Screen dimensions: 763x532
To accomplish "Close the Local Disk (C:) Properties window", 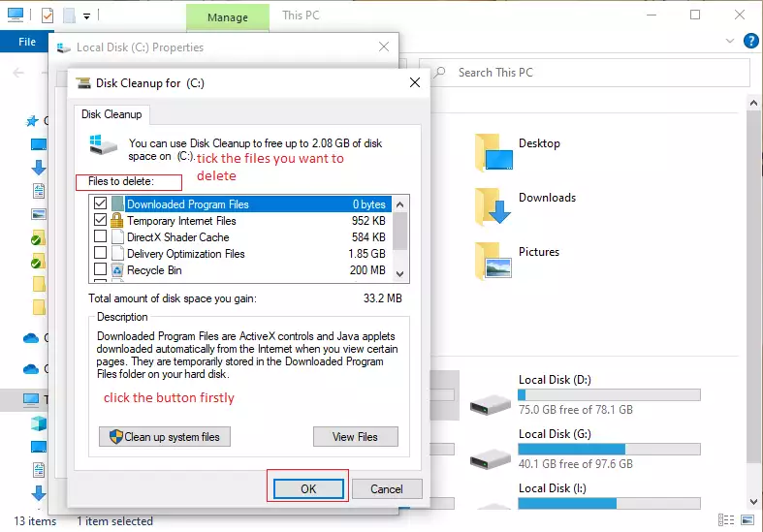I will [384, 47].
